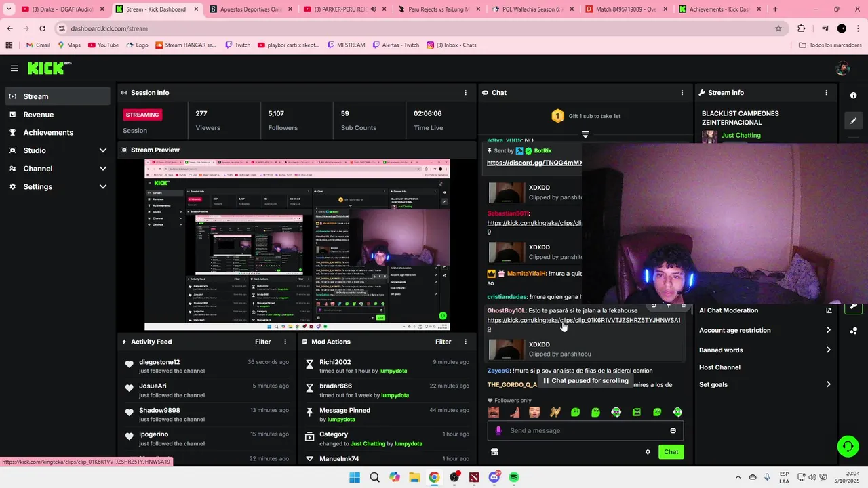Click the Gift 1 sub badge icon
Image resolution: width=868 pixels, height=488 pixels.
pyautogui.click(x=557, y=116)
